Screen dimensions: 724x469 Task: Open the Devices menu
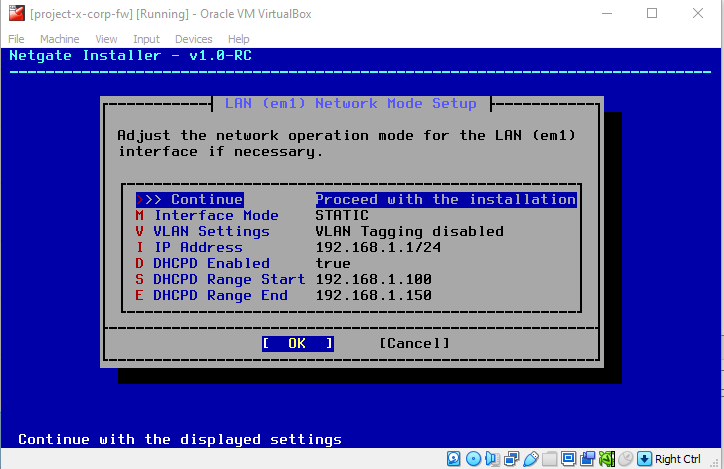pyautogui.click(x=193, y=39)
